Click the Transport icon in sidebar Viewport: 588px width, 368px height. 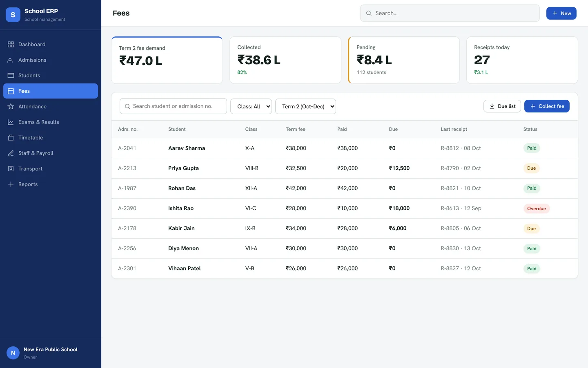[11, 168]
